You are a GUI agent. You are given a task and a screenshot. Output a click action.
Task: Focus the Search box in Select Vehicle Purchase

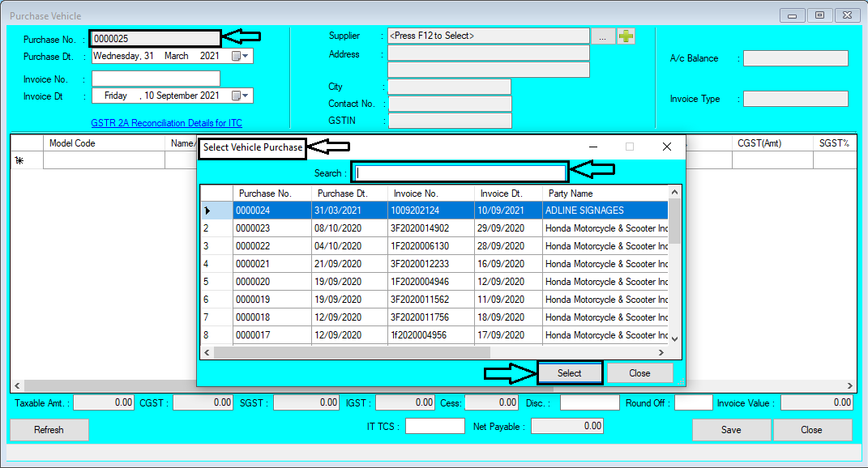pos(460,173)
